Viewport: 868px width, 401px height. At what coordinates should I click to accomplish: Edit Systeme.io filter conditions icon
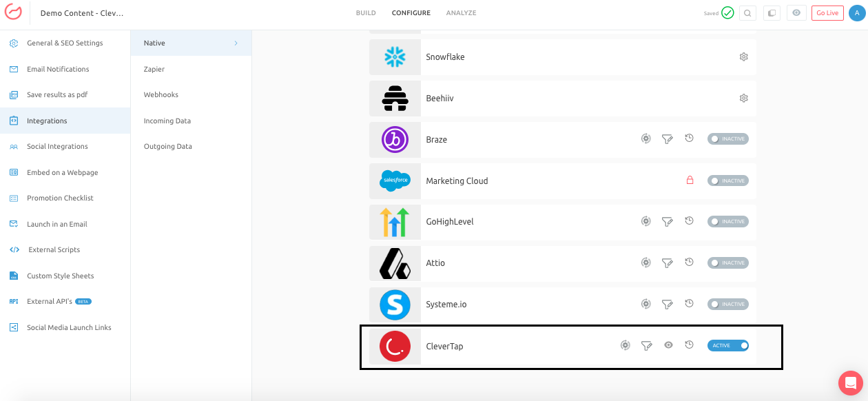pos(667,305)
